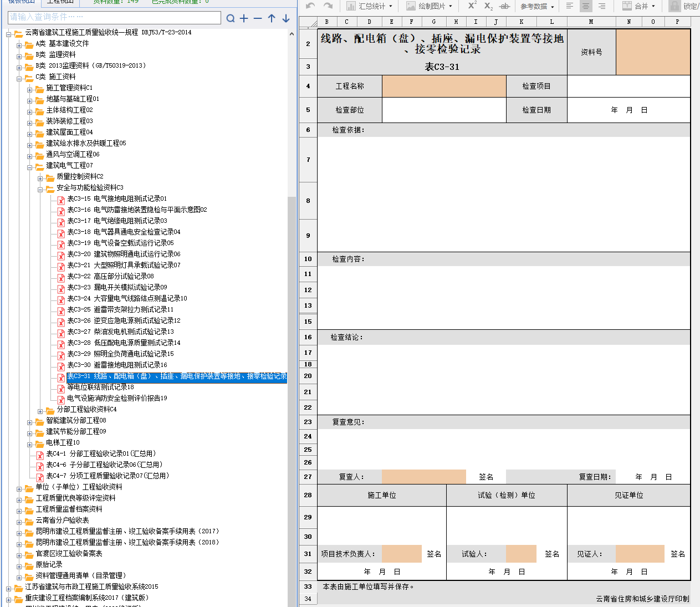Click the minus collapse-all icon

[258, 18]
